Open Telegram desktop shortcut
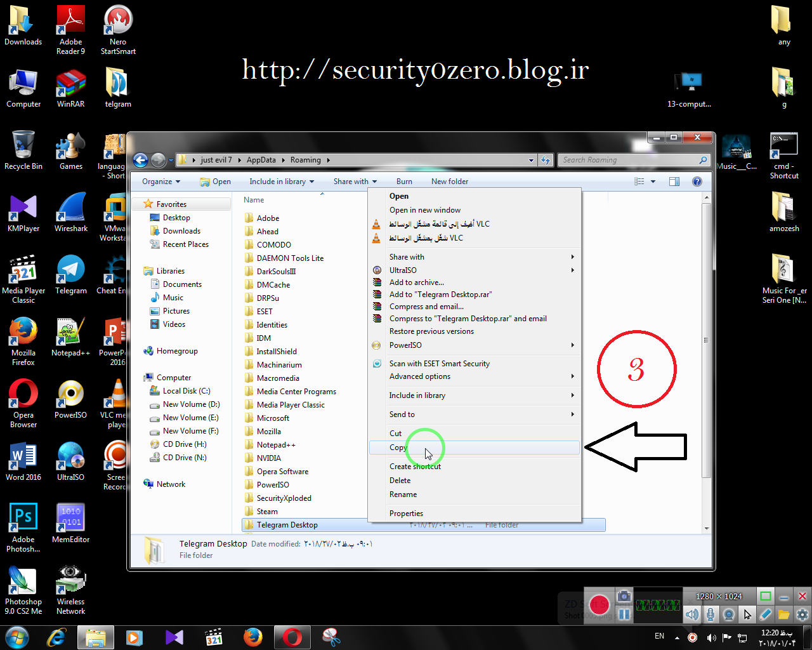This screenshot has height=650, width=812. 71,275
